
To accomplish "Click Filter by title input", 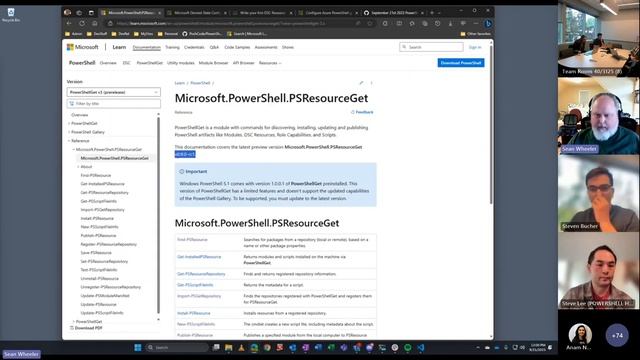I will [113, 104].
